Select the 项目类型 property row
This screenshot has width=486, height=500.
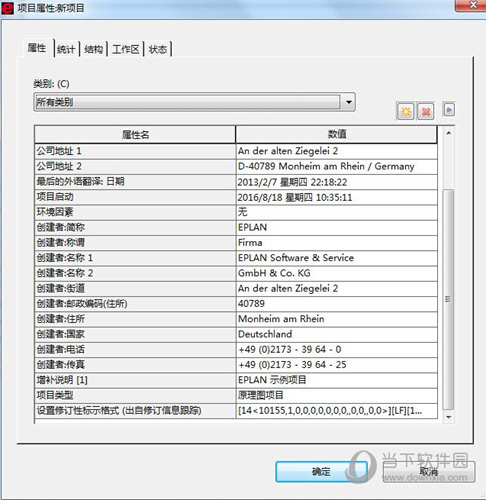[236, 395]
